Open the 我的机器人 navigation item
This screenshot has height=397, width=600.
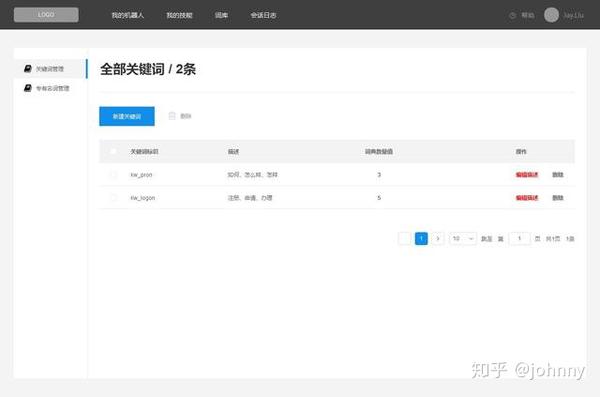click(127, 15)
